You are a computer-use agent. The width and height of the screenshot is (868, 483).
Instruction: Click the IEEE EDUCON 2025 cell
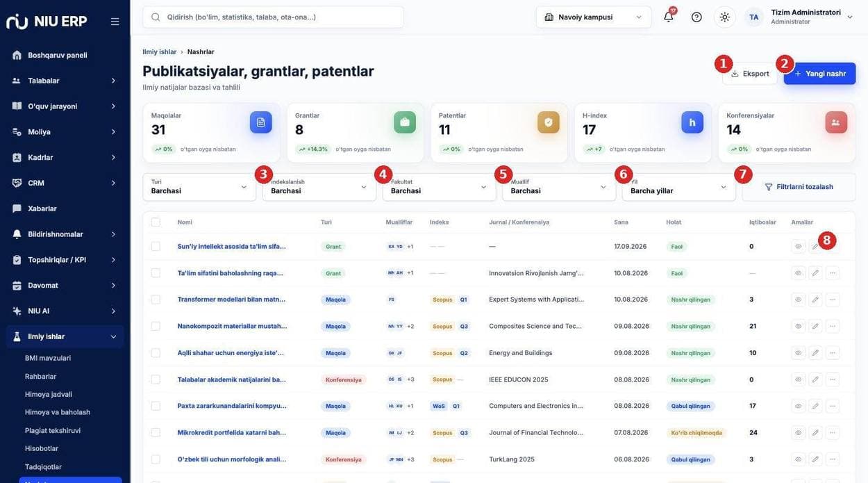click(519, 379)
